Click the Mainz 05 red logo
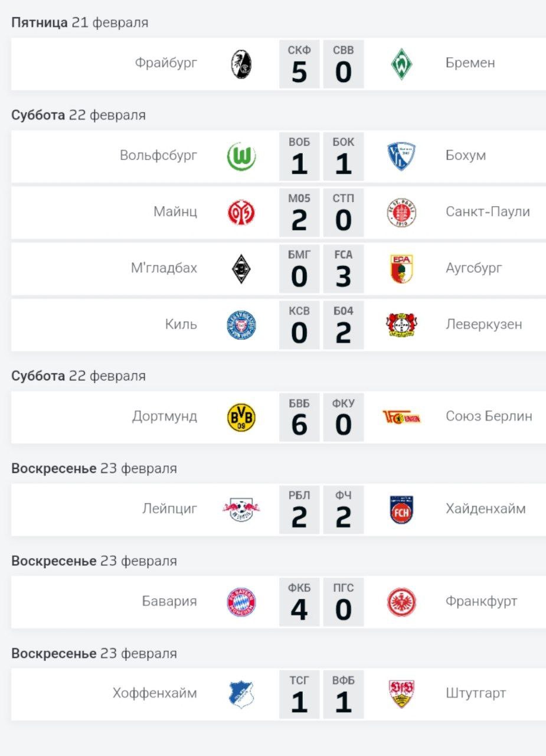 [x=241, y=213]
